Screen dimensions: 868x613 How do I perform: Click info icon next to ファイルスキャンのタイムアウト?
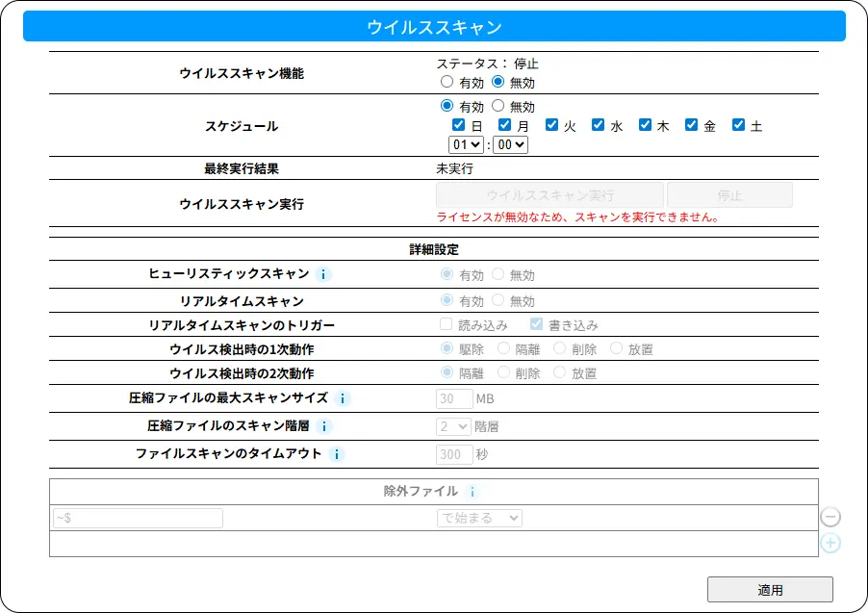point(336,454)
